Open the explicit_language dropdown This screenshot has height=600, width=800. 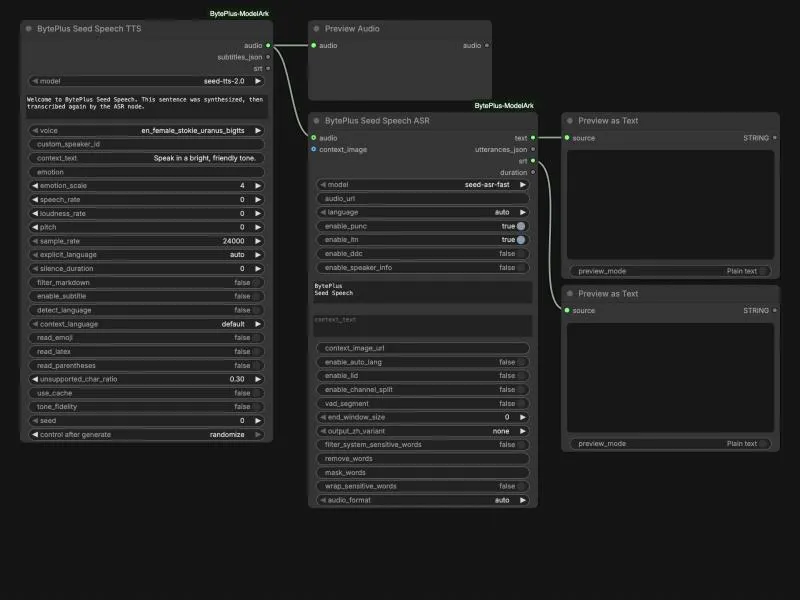[x=146, y=255]
